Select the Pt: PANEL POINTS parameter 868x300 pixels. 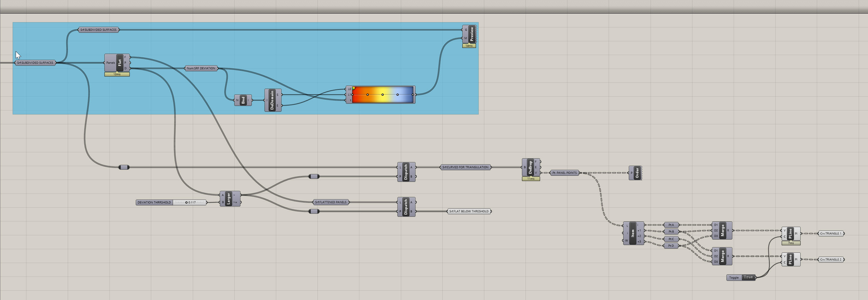pyautogui.click(x=564, y=173)
